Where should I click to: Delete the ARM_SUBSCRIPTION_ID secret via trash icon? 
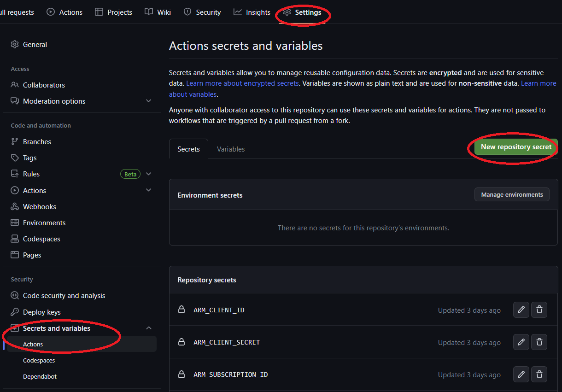(x=539, y=374)
